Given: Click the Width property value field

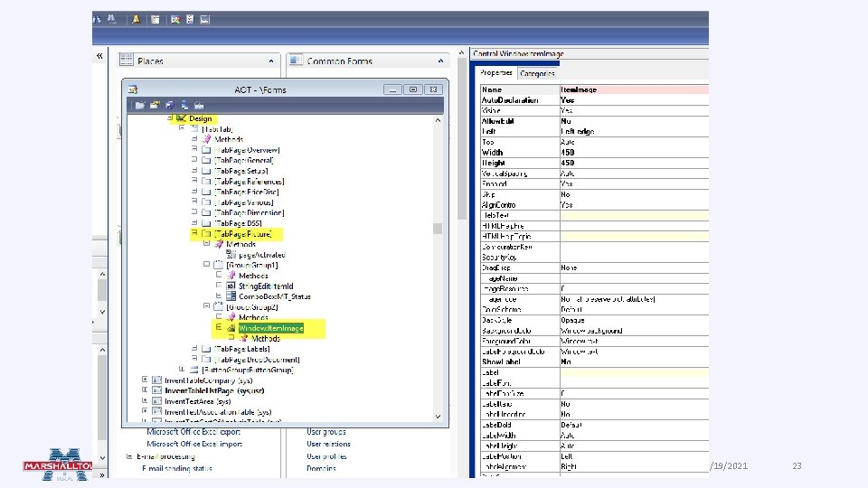Looking at the screenshot, I should point(635,153).
